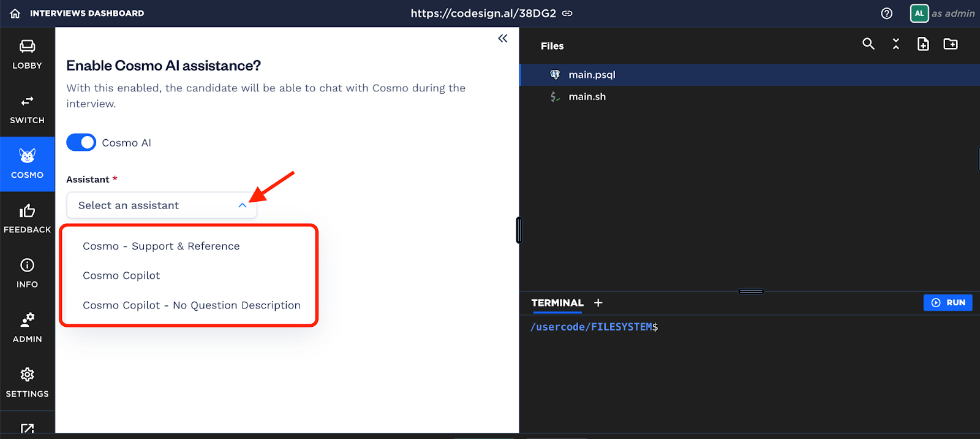Choose Cosmo Copilot - No Question Description
The image size is (980, 439).
pyautogui.click(x=192, y=305)
